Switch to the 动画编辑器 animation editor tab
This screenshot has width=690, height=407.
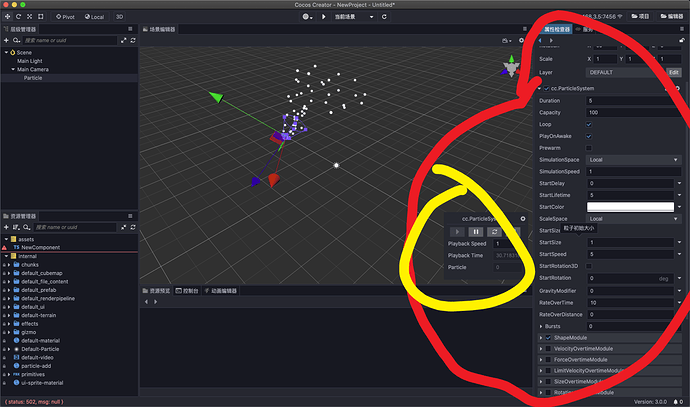tap(220, 291)
